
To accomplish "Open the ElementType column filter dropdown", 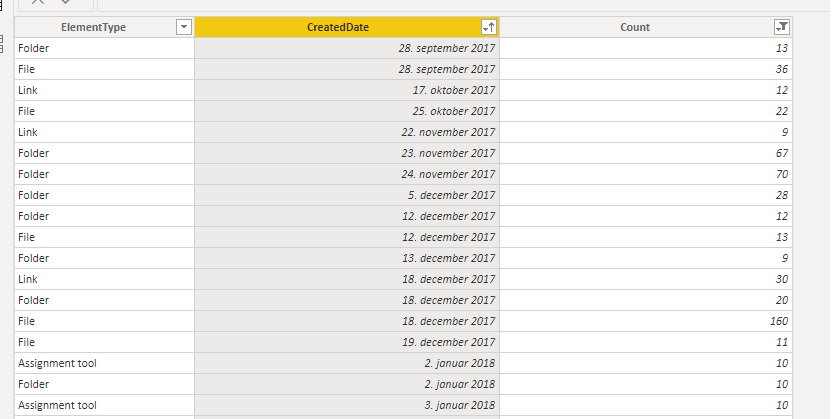I will pos(184,27).
